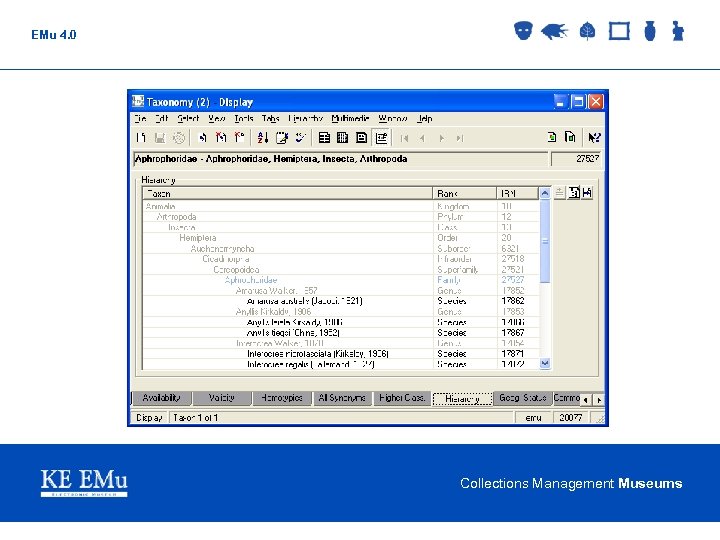Click the notepad-with-pencil toolbar icon
Image resolution: width=720 pixels, height=540 pixels.
click(x=281, y=138)
